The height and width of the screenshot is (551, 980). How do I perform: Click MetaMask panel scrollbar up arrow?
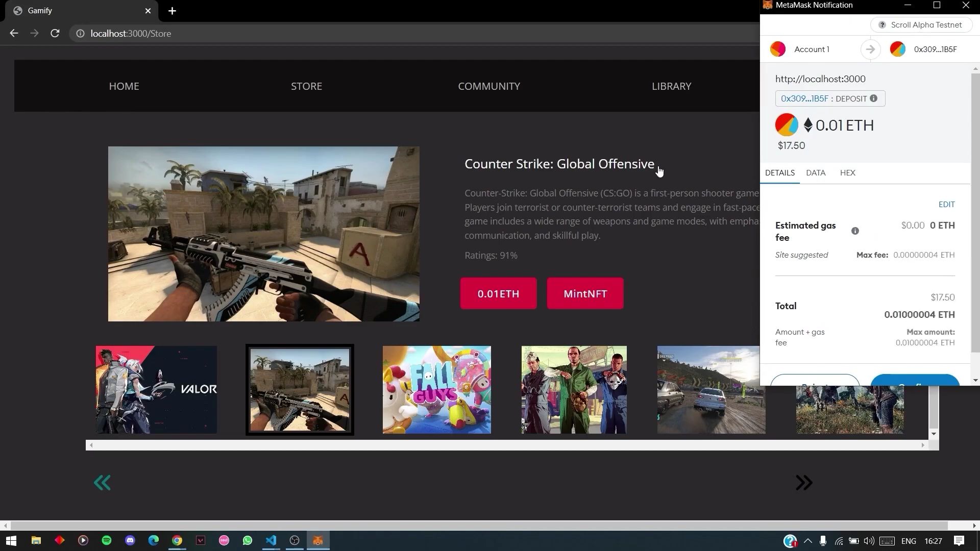[975, 69]
